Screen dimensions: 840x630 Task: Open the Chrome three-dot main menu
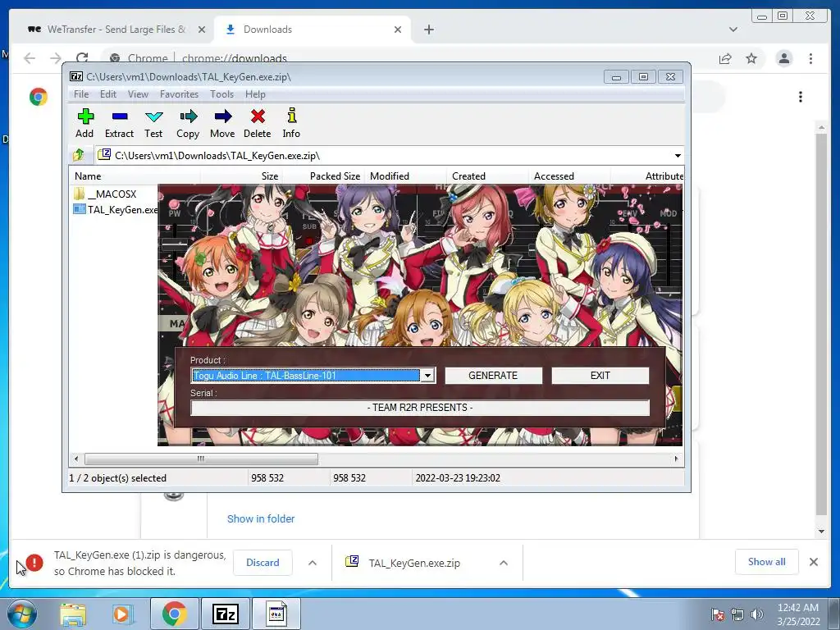point(811,58)
